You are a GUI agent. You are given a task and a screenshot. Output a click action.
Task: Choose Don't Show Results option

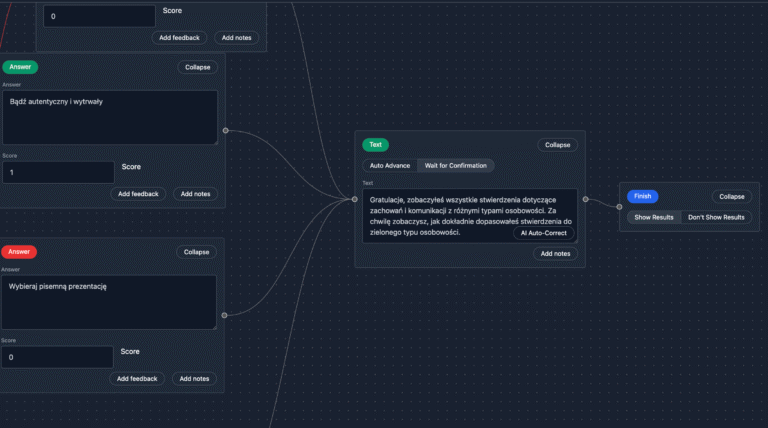point(716,217)
